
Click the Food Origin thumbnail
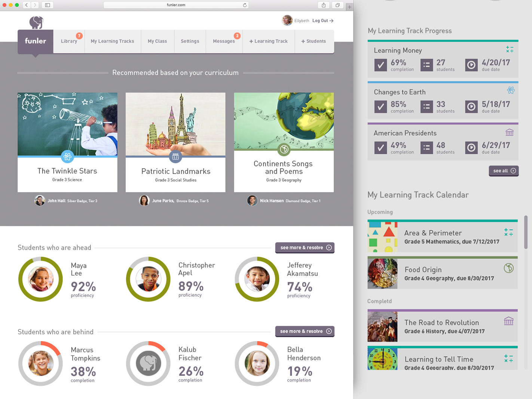[382, 274]
